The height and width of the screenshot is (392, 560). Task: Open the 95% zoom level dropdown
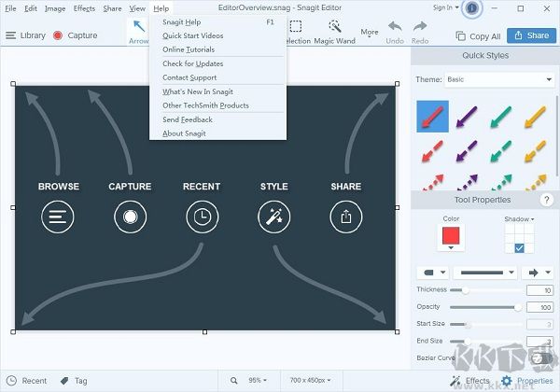click(x=258, y=381)
